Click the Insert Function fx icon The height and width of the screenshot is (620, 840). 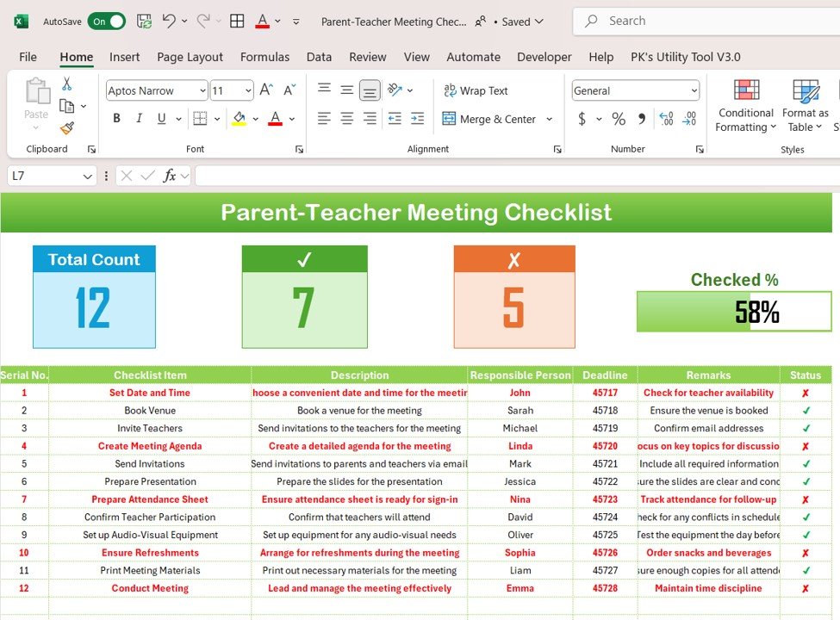point(169,176)
